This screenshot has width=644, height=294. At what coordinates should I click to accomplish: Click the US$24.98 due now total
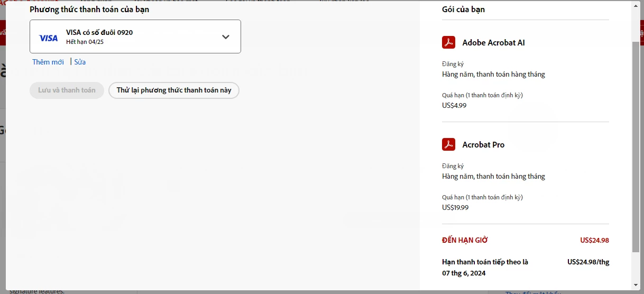click(594, 240)
